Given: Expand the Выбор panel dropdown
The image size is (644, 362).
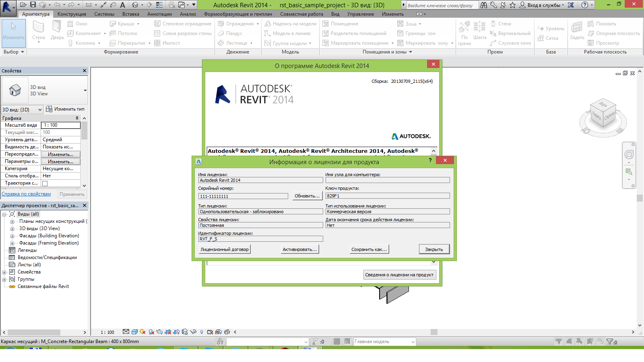Looking at the screenshot, I should pos(23,52).
